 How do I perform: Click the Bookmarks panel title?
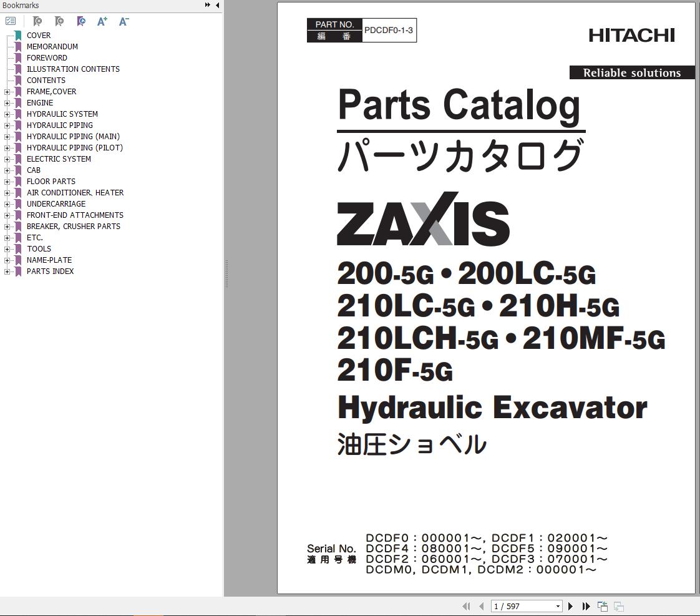(x=21, y=6)
